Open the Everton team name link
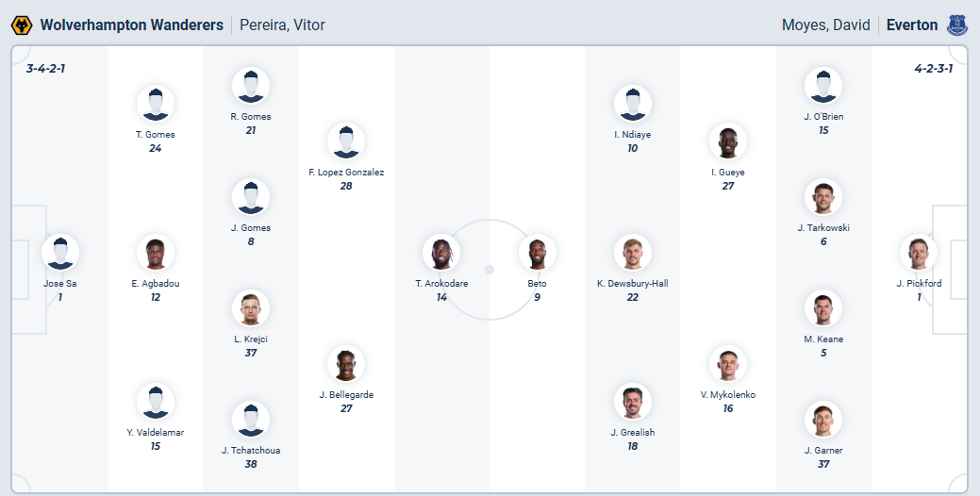980x496 pixels. (911, 25)
